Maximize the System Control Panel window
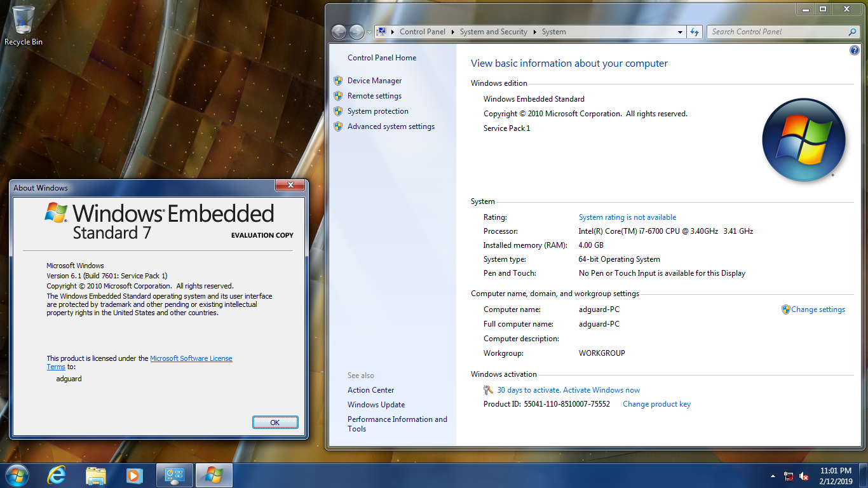868x488 pixels. [823, 9]
